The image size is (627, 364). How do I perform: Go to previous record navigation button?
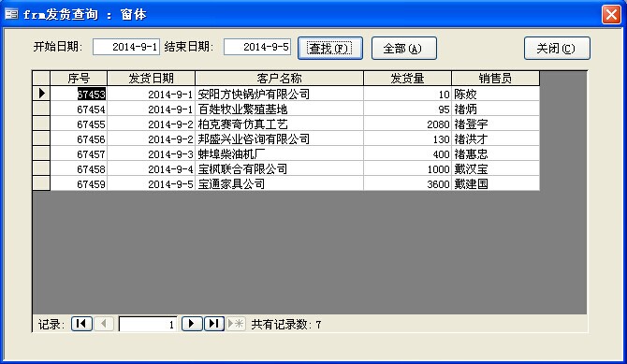point(104,324)
